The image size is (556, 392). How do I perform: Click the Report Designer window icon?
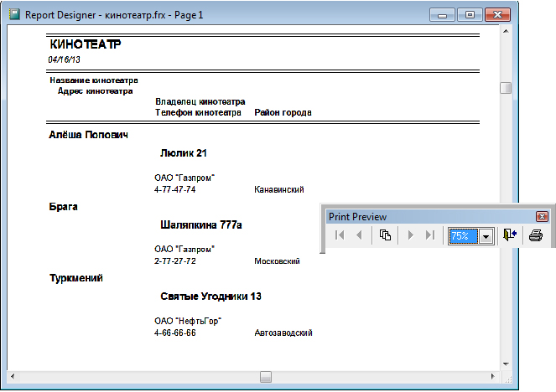pos(14,14)
